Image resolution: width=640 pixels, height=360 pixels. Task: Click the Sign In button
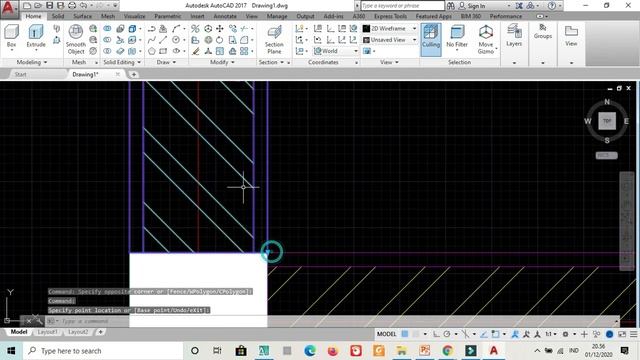[x=472, y=6]
